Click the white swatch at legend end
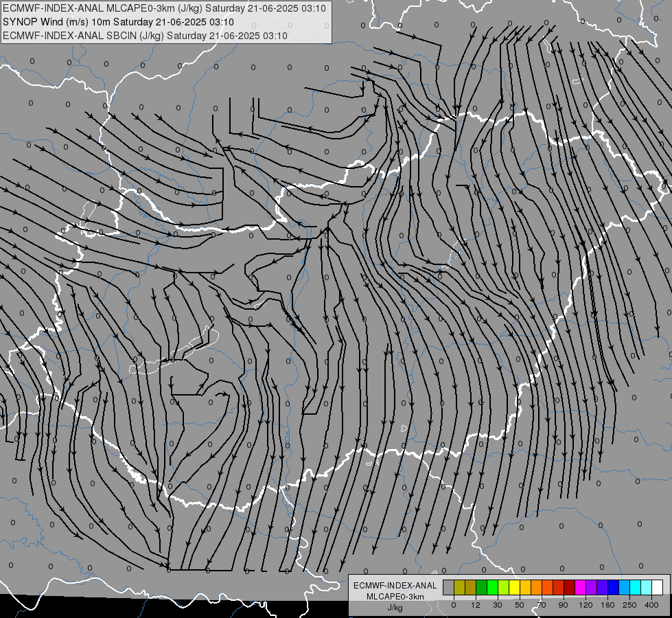672x618 pixels. click(x=658, y=587)
